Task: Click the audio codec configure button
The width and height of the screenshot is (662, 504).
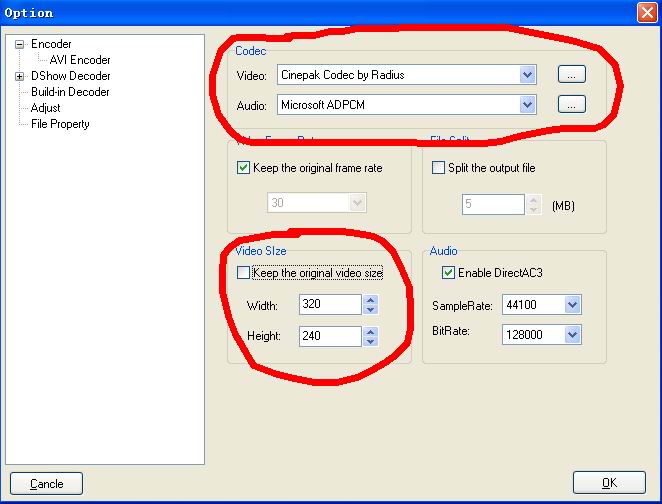Action: 571,104
